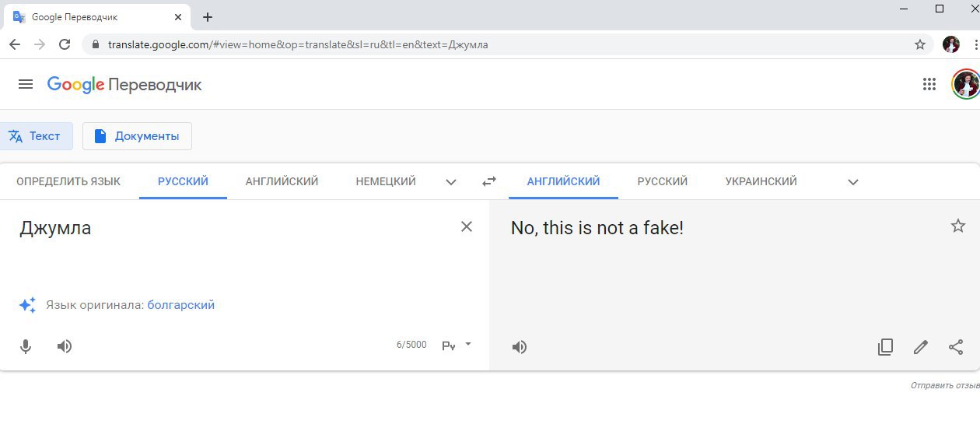Open the Google apps grid

[x=929, y=84]
